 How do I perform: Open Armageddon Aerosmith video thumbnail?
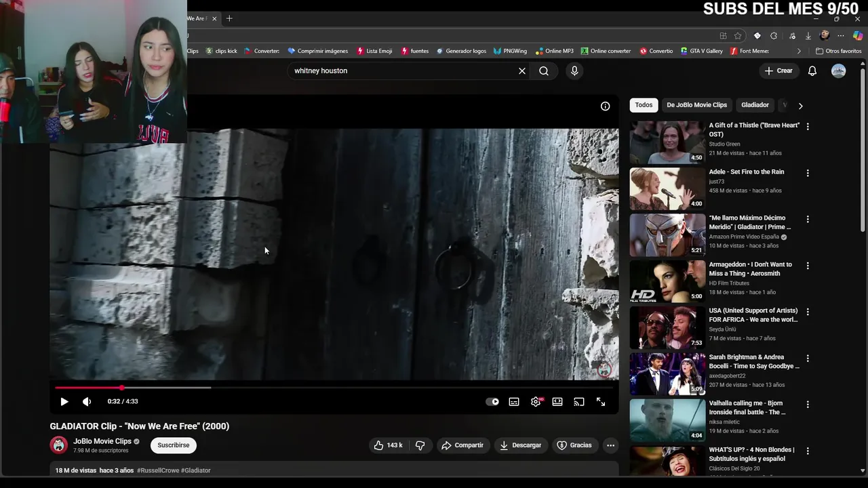[x=667, y=281]
